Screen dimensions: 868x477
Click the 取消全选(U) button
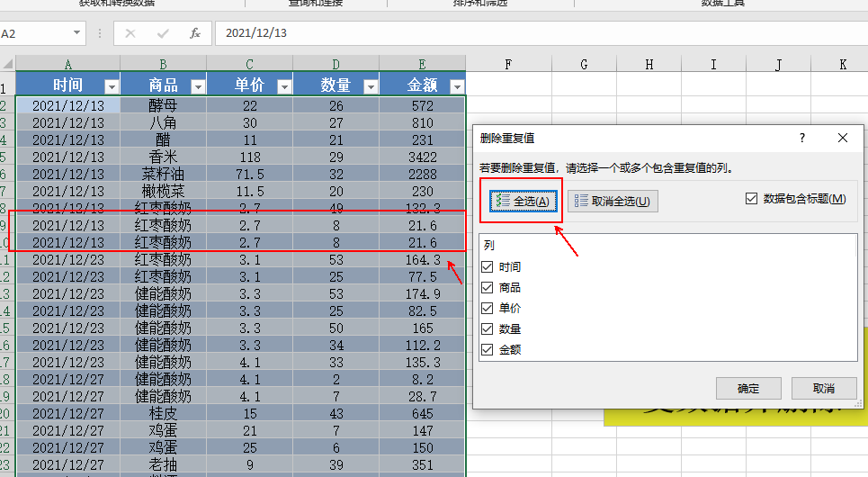(x=613, y=201)
